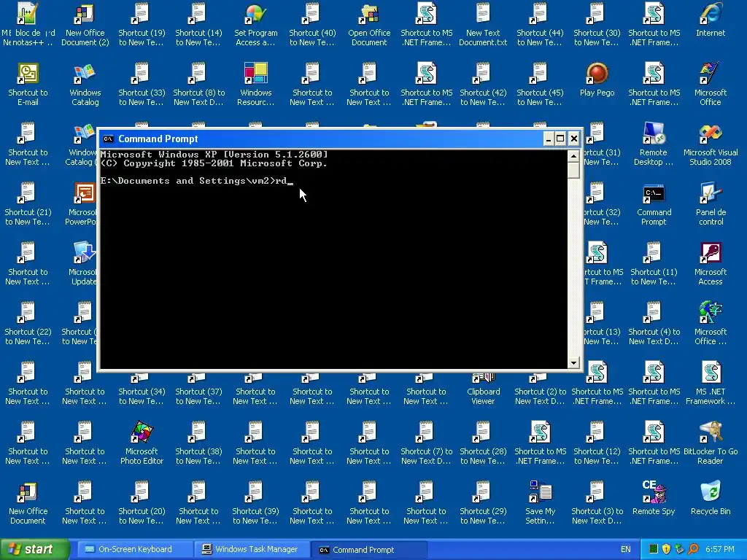The height and width of the screenshot is (560, 747).
Task: Launch the Internet Explorer desktop icon
Action: (711, 20)
